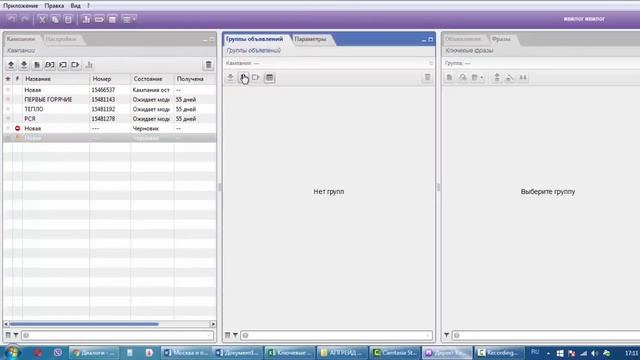
Task: Click the export icon in ad groups toolbar
Action: point(256,78)
